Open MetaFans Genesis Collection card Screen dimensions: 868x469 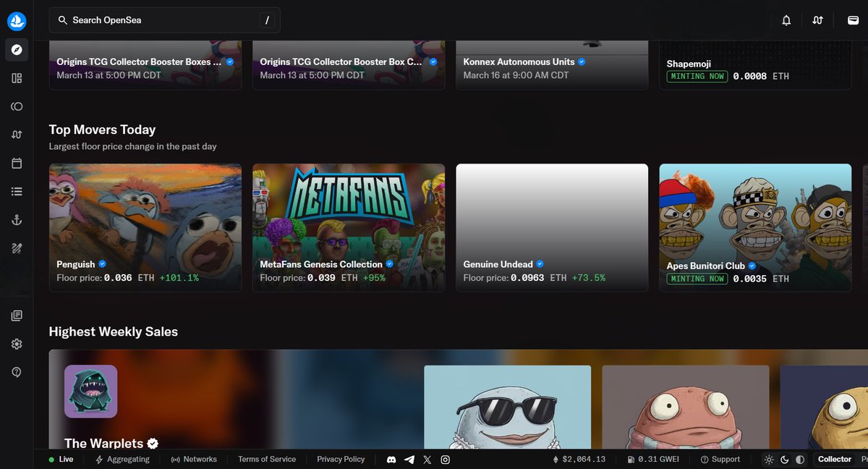pyautogui.click(x=349, y=228)
